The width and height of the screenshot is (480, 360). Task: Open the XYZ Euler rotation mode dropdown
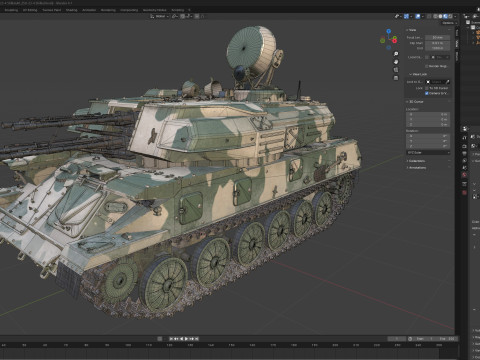428,153
